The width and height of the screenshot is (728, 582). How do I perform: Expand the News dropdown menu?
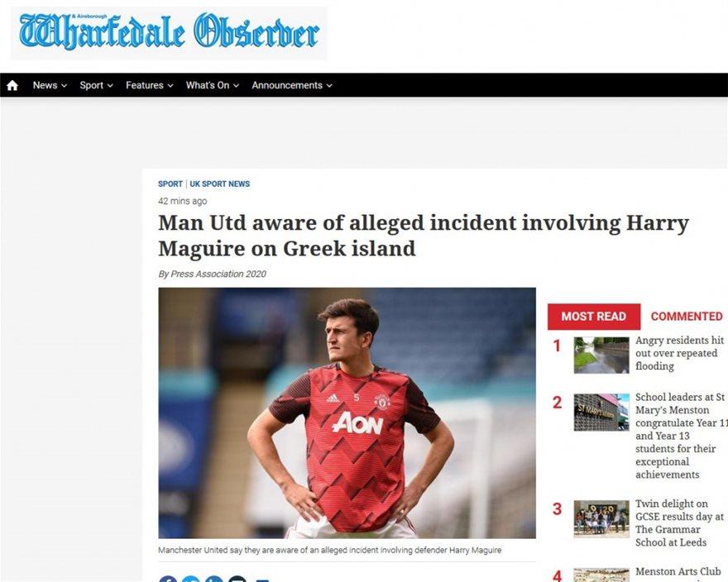[50, 85]
